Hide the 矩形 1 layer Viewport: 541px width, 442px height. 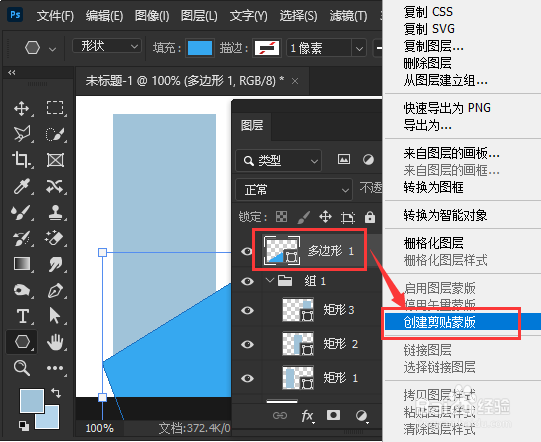[x=247, y=378]
